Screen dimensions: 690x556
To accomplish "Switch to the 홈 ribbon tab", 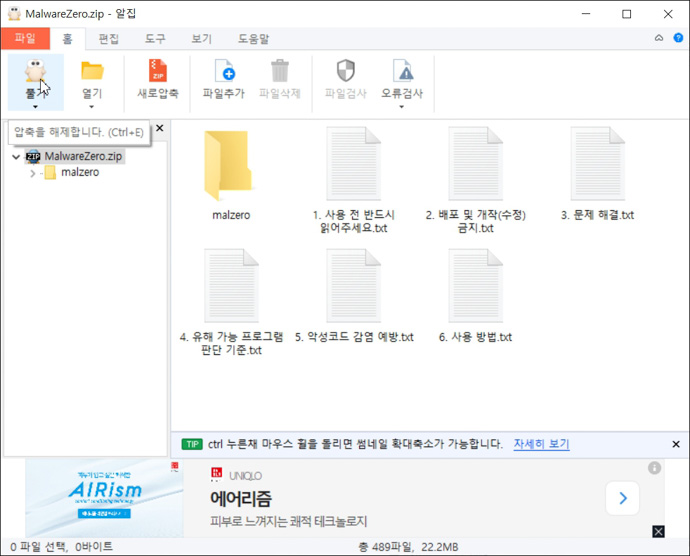I will pyautogui.click(x=67, y=39).
